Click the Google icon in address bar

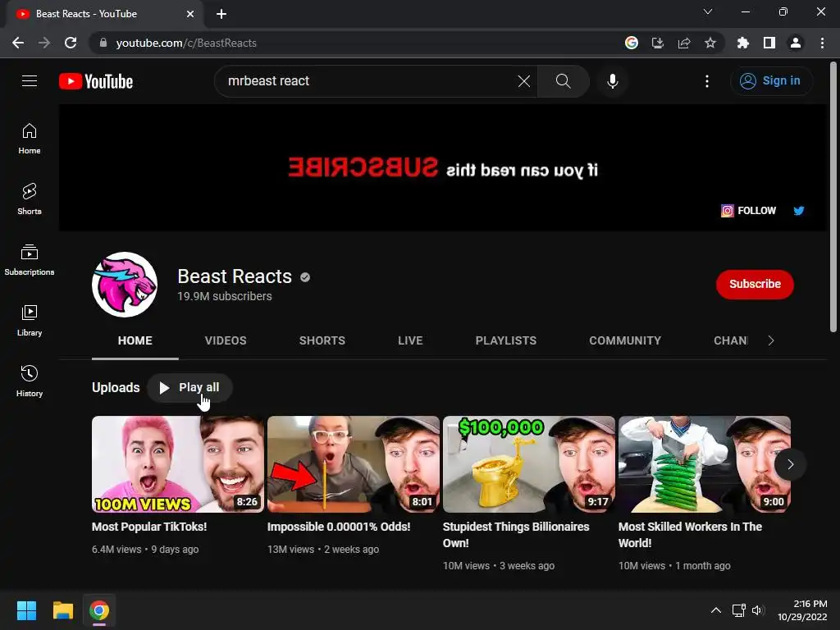pos(632,43)
